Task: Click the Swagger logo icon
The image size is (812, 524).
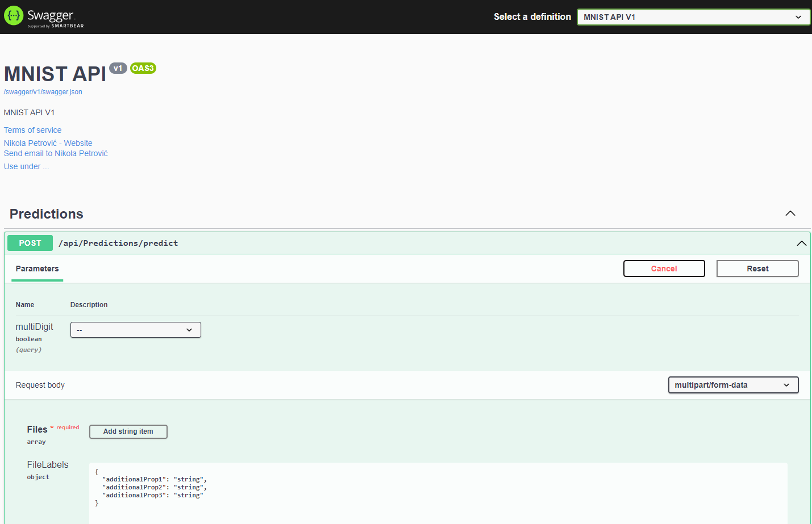Action: (14, 16)
